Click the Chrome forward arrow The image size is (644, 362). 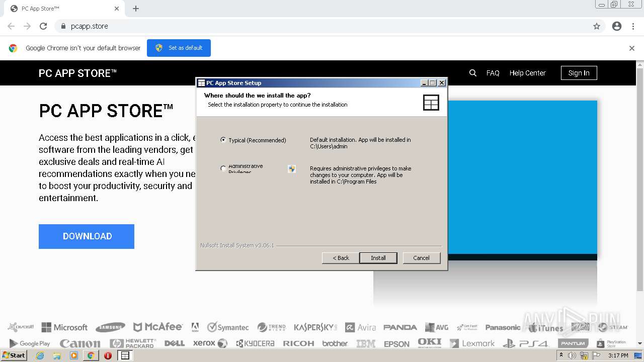tap(27, 26)
